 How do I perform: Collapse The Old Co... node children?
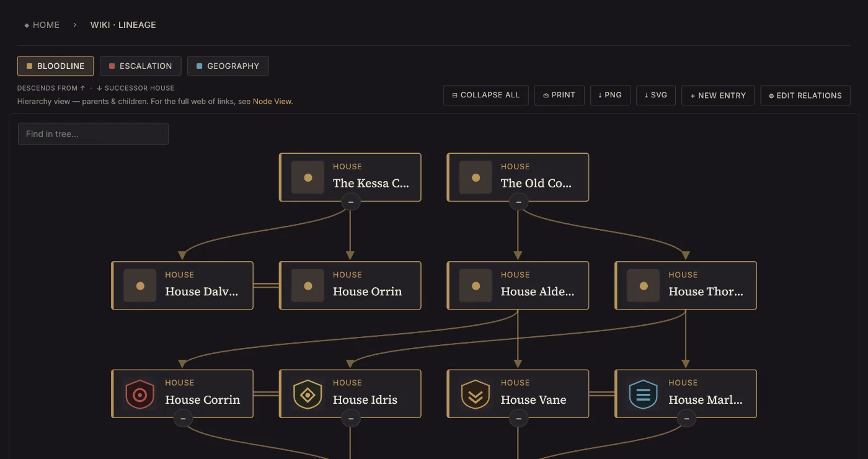[518, 202]
